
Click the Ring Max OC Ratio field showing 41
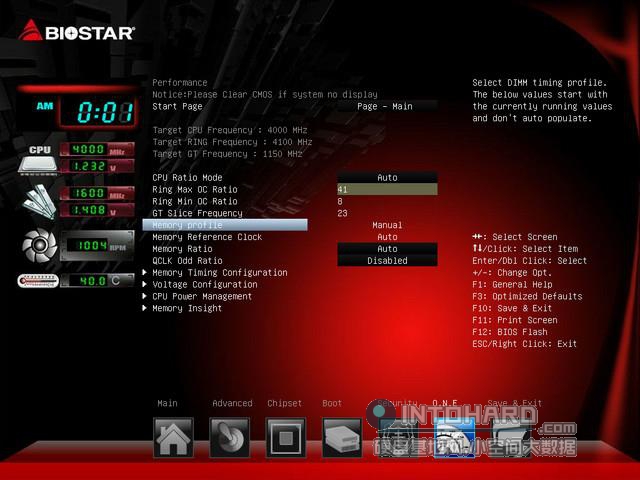pos(387,189)
